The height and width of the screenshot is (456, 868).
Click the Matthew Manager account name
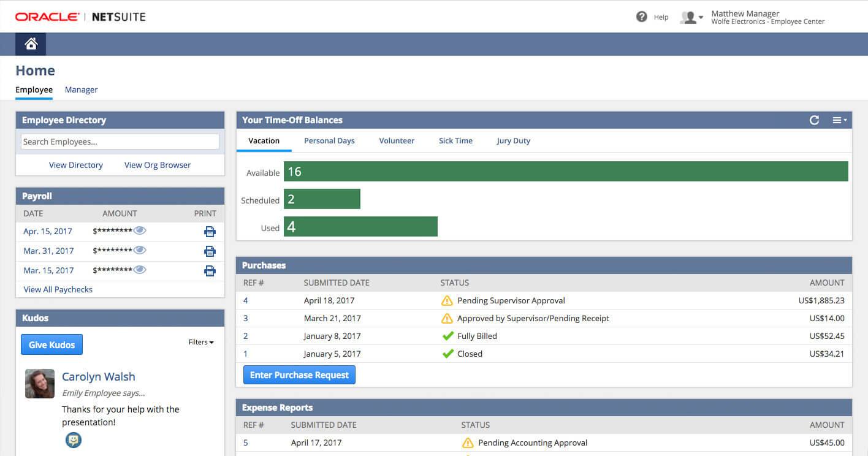[x=745, y=13]
